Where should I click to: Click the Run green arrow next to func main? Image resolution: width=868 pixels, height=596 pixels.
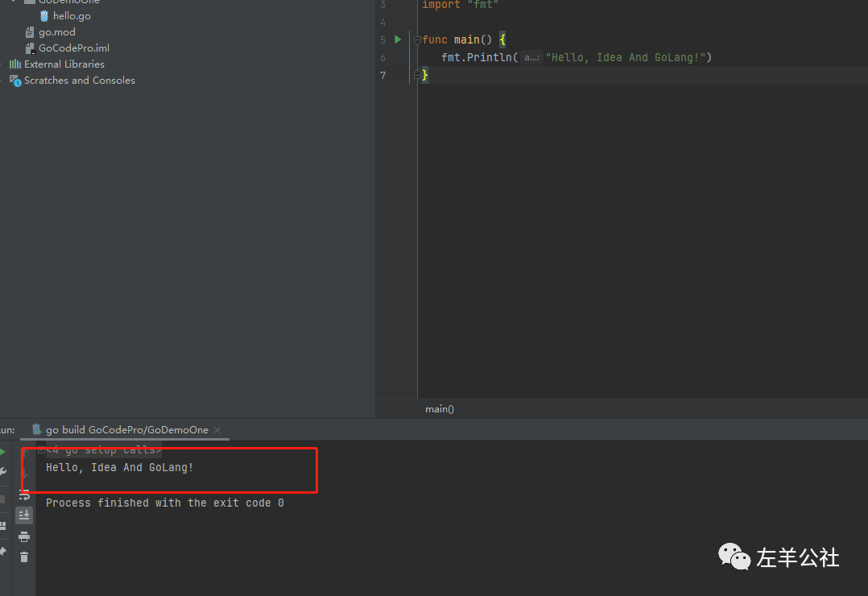point(397,39)
